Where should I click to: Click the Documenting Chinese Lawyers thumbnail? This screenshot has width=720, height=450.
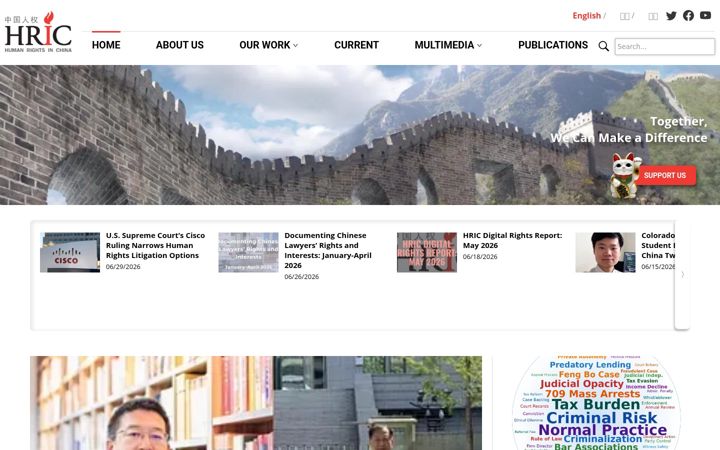pos(248,252)
